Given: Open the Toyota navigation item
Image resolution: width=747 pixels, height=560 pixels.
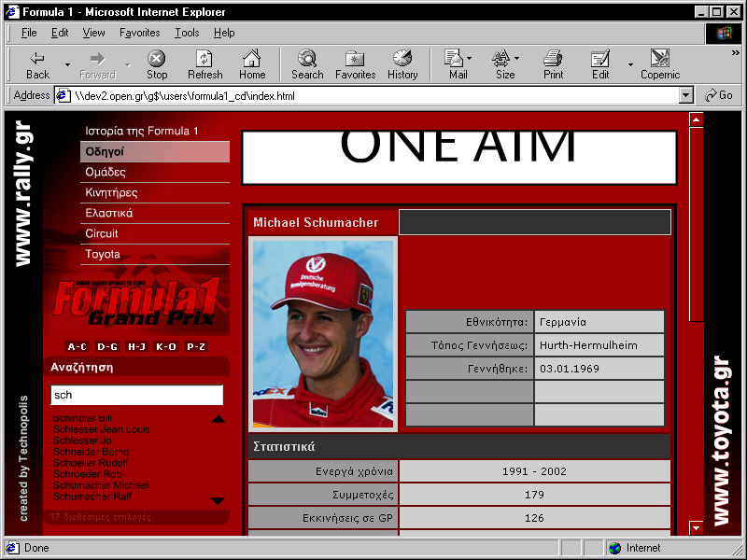Looking at the screenshot, I should point(155,254).
